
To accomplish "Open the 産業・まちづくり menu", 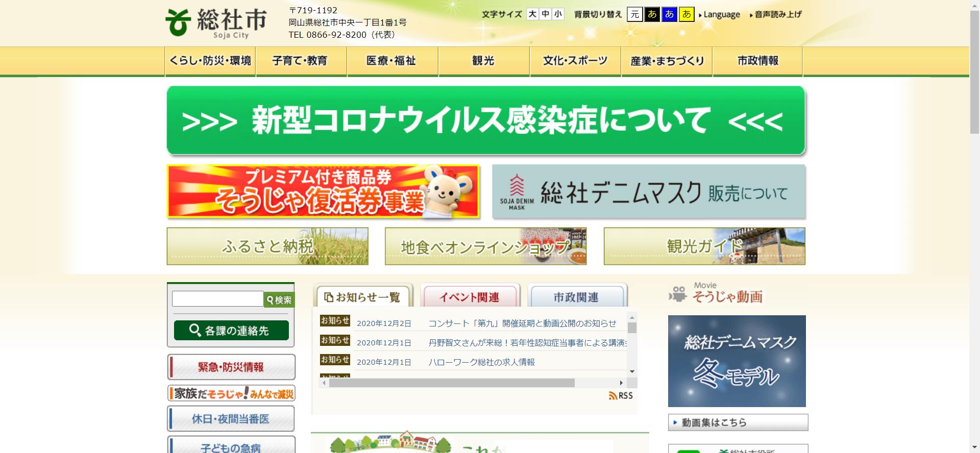I will [x=667, y=61].
